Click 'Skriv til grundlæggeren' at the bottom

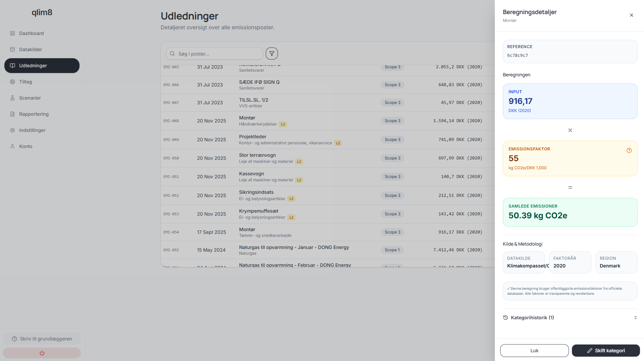(x=42, y=339)
